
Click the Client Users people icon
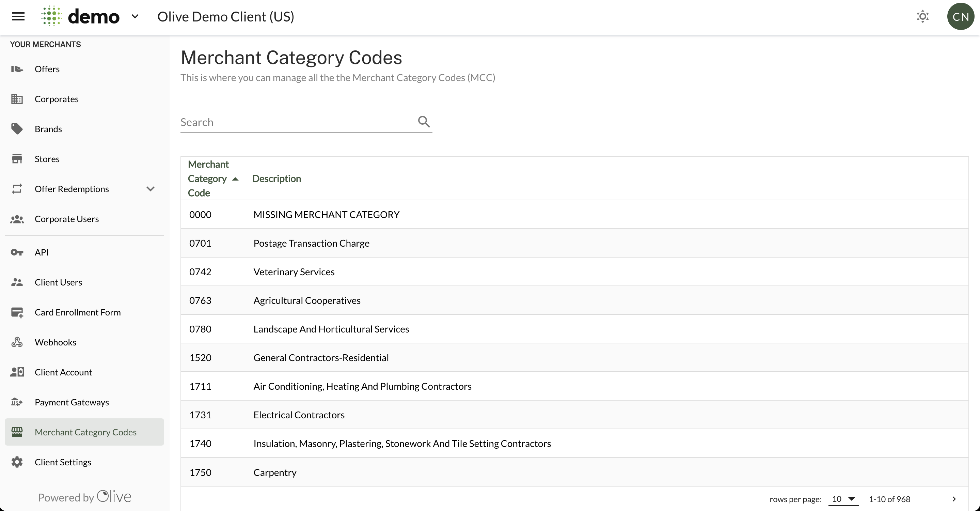(17, 282)
